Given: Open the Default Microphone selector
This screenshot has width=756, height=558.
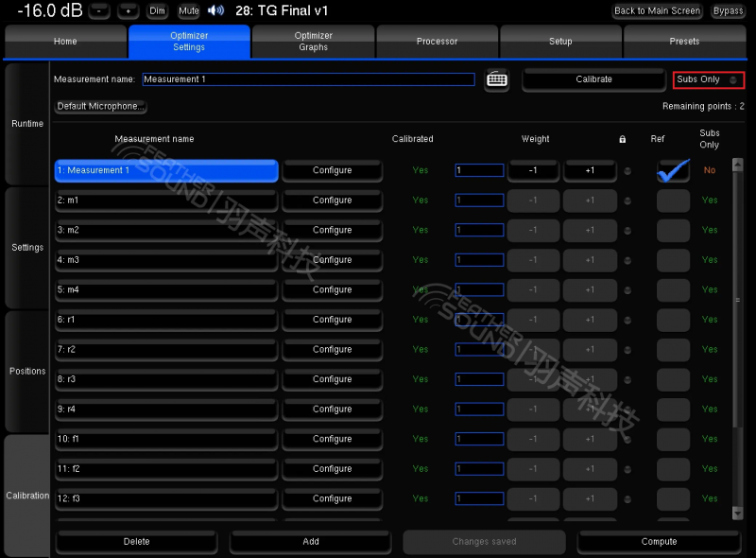Looking at the screenshot, I should coord(101,106).
